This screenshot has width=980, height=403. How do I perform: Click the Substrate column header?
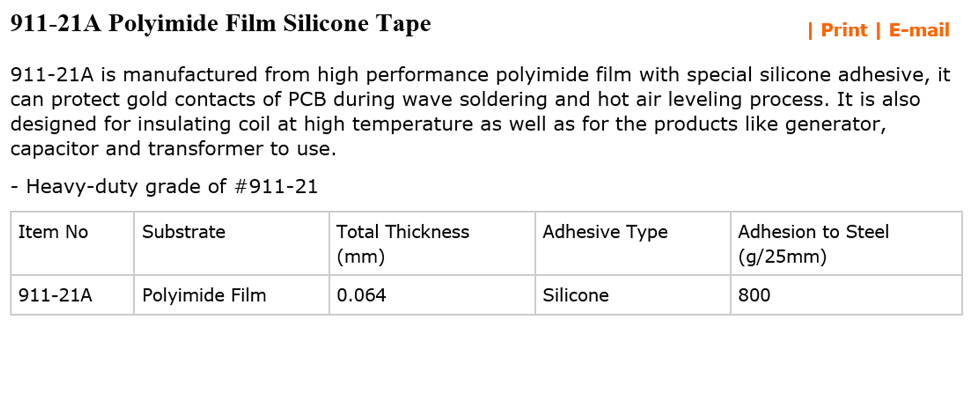184,232
